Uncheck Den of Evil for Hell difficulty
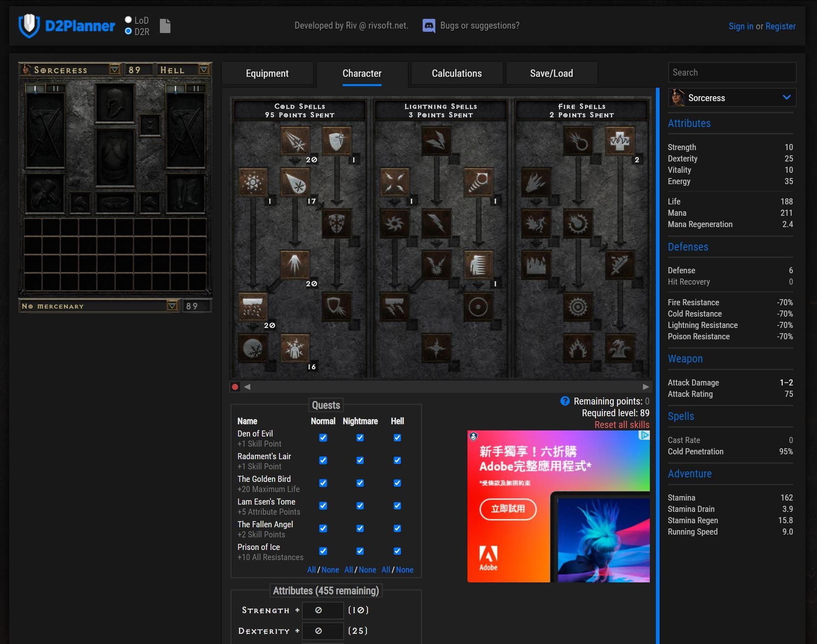 click(397, 437)
